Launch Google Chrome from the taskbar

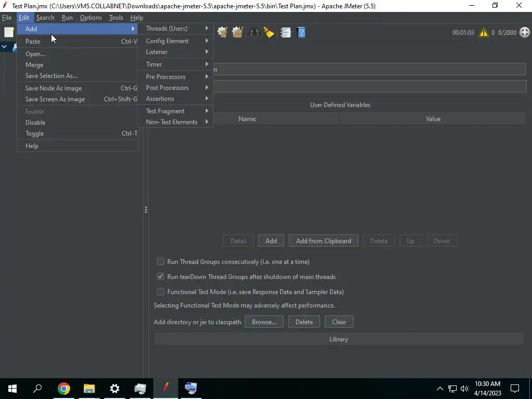pos(63,389)
